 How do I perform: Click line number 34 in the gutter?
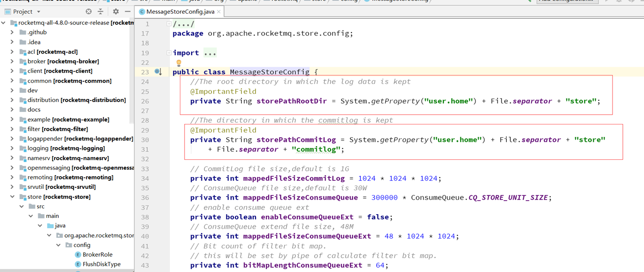pyautogui.click(x=145, y=179)
